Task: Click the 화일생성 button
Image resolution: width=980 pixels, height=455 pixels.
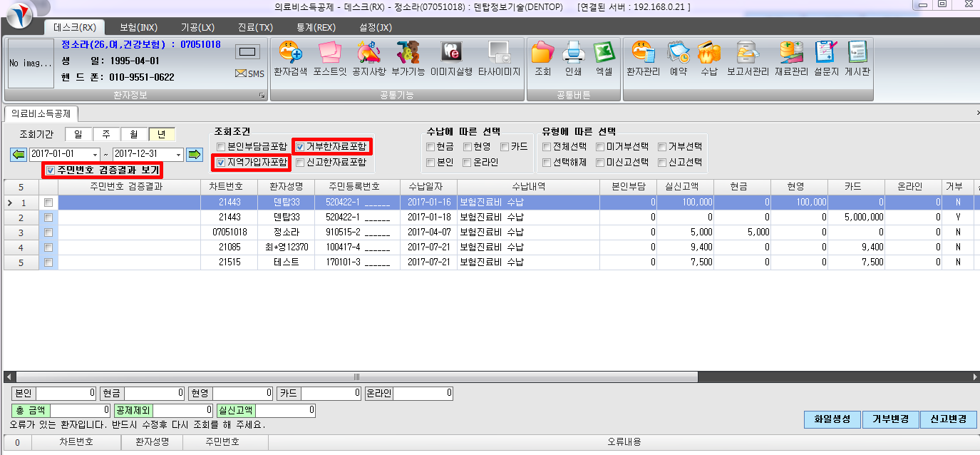Action: click(x=832, y=419)
